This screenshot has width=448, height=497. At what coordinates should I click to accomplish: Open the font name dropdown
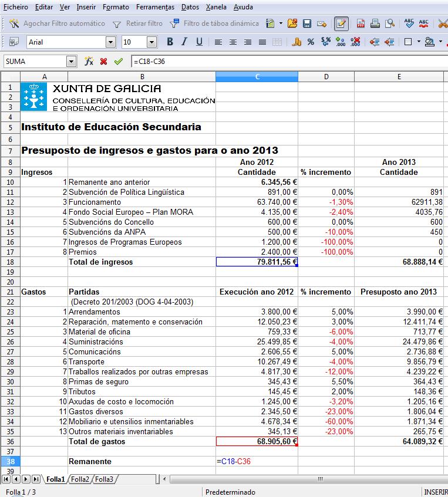pos(110,42)
